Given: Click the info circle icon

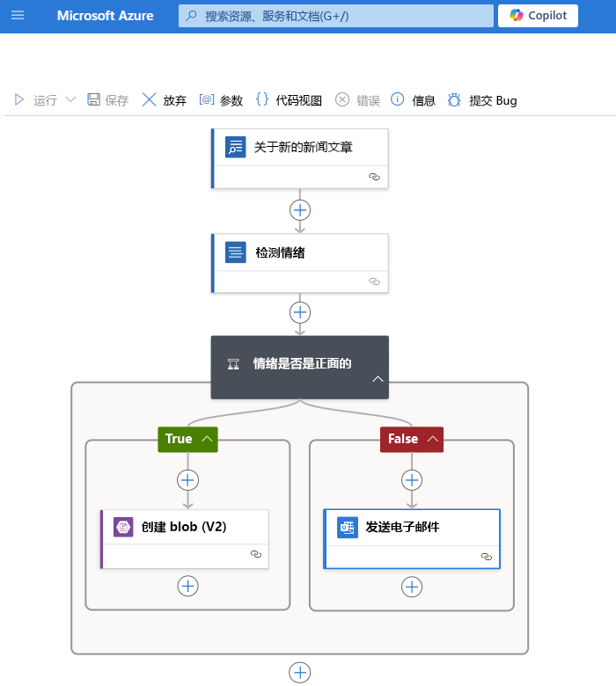Looking at the screenshot, I should point(397,99).
